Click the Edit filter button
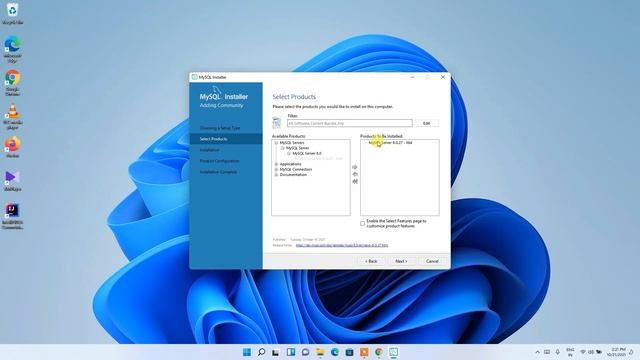640x360 pixels. 427,123
